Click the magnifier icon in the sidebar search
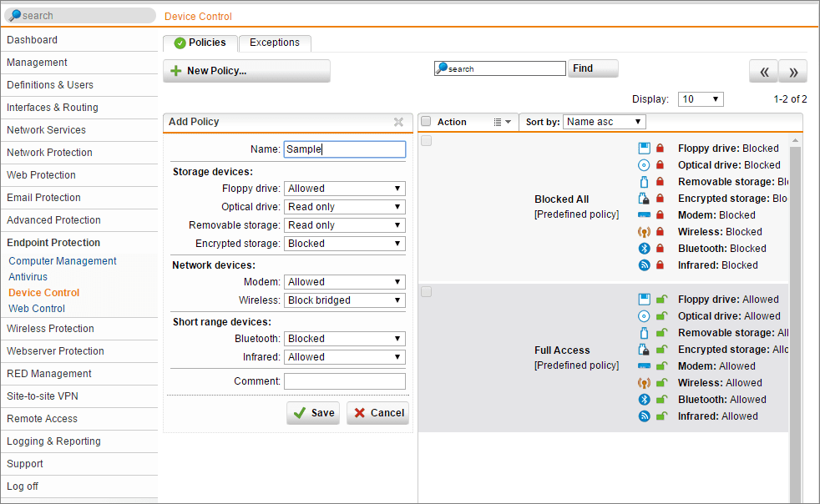Screen dimensions: 820x504 coord(15,15)
